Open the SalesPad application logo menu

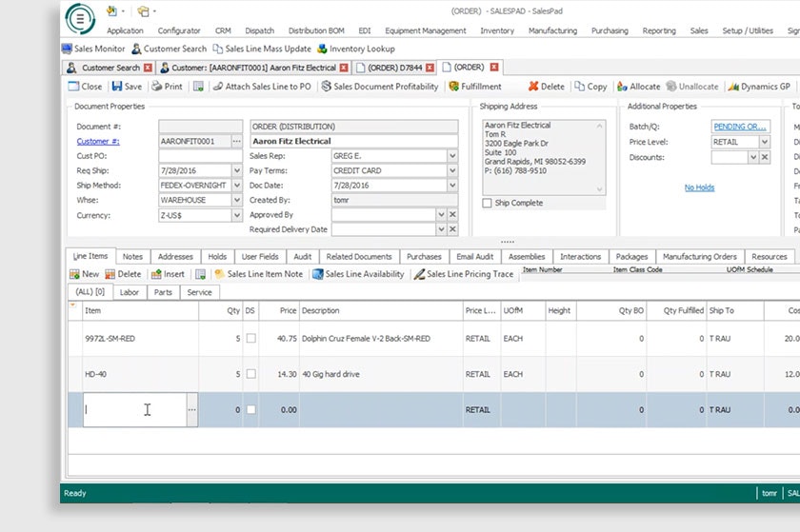[x=80, y=19]
